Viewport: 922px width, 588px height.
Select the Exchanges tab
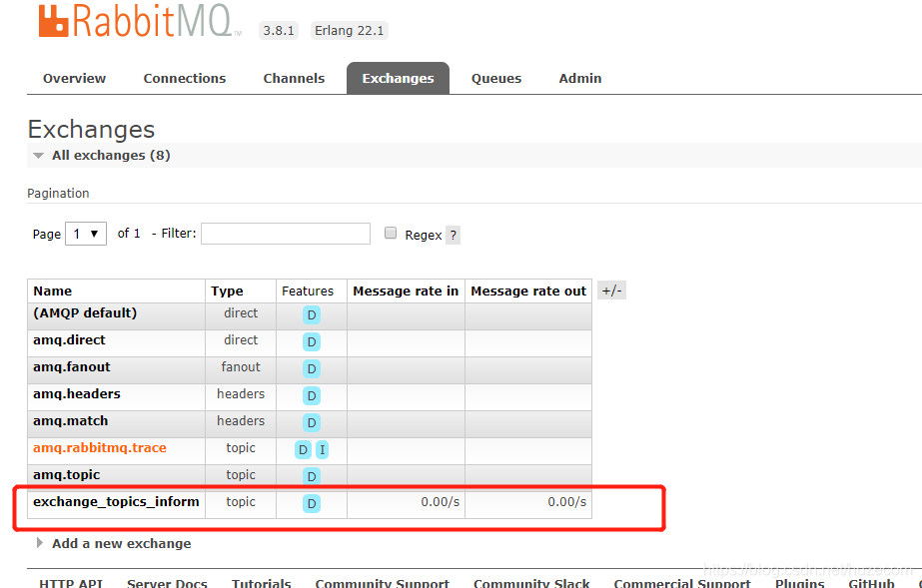click(x=399, y=78)
